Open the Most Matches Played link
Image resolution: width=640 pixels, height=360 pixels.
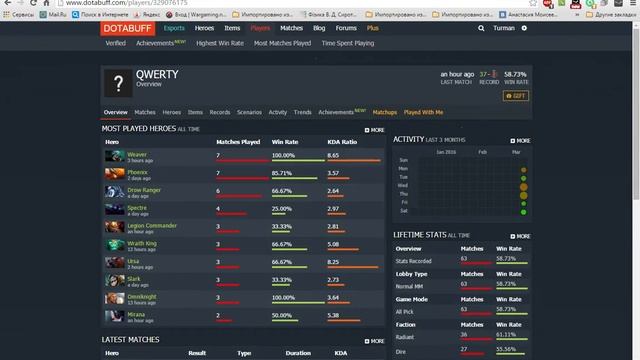click(x=282, y=43)
